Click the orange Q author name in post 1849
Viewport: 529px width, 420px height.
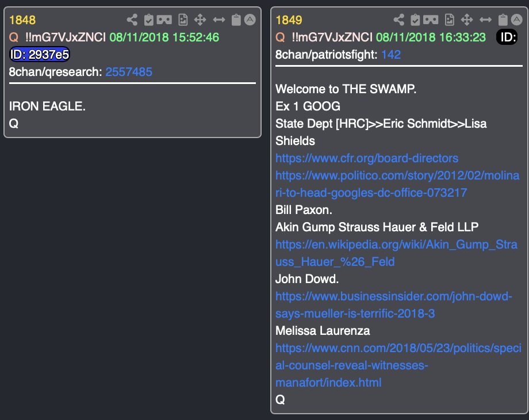pos(281,37)
